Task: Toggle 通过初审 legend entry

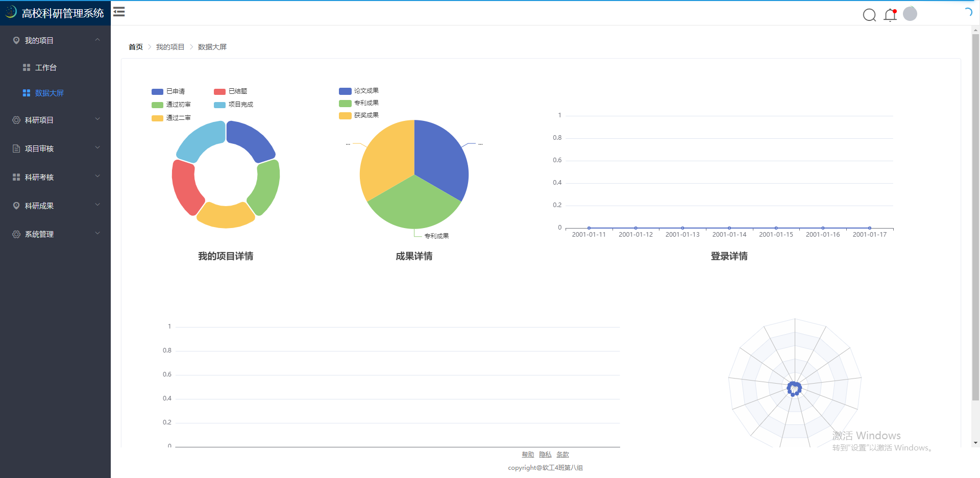Action: tap(171, 105)
